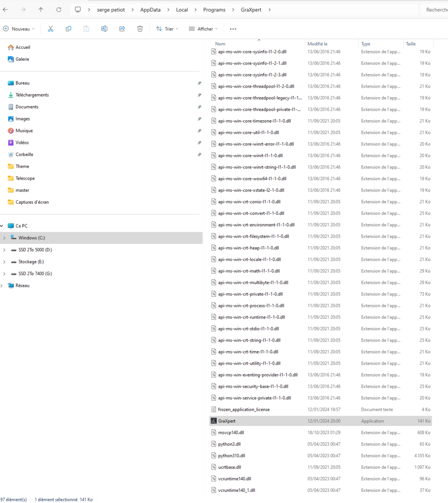448x503 pixels.
Task: Click the Refresh icon in the address bar
Action: click(59, 9)
